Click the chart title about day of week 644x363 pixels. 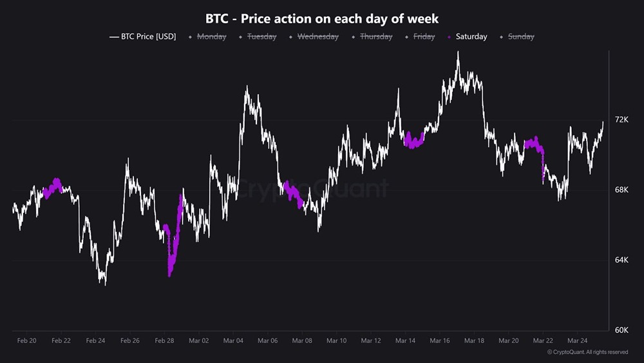pyautogui.click(x=322, y=19)
